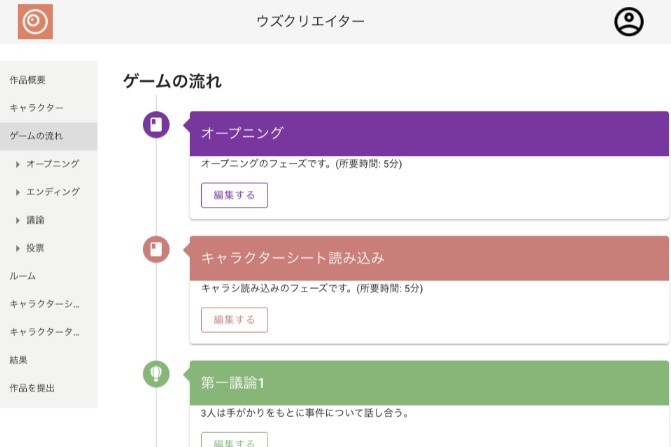Select ゲームの流れ sidebar item
This screenshot has height=447, width=671.
coord(36,135)
